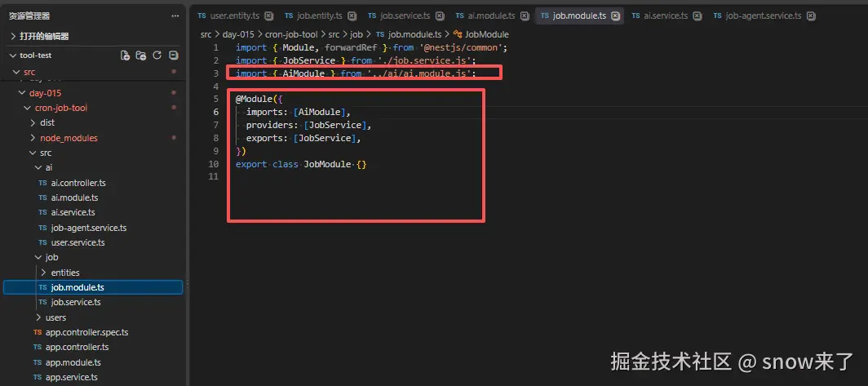Close the job.module.ts tab
868x386 pixels.
coord(615,16)
